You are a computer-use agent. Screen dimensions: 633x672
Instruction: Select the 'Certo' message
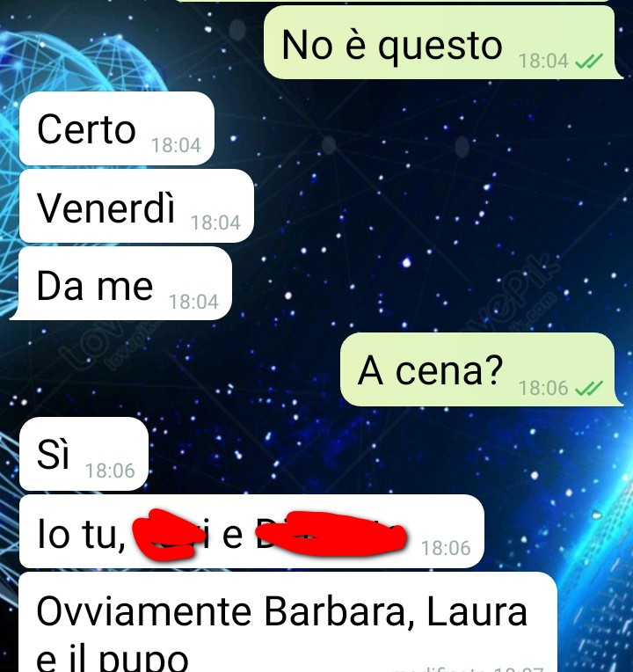coord(117,128)
